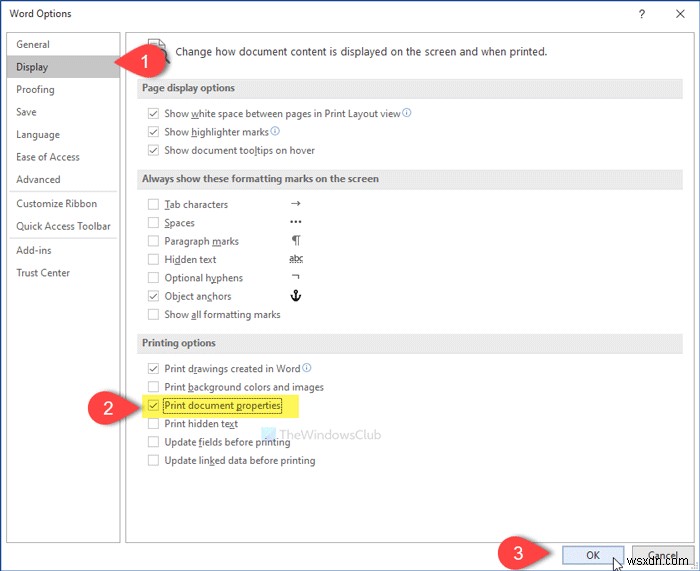Enable Update fields before printing checkbox
This screenshot has width=700, height=571.
click(x=153, y=442)
